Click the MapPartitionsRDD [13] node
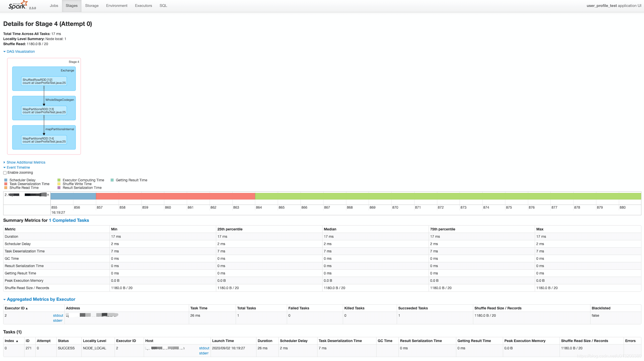 pyautogui.click(x=44, y=111)
